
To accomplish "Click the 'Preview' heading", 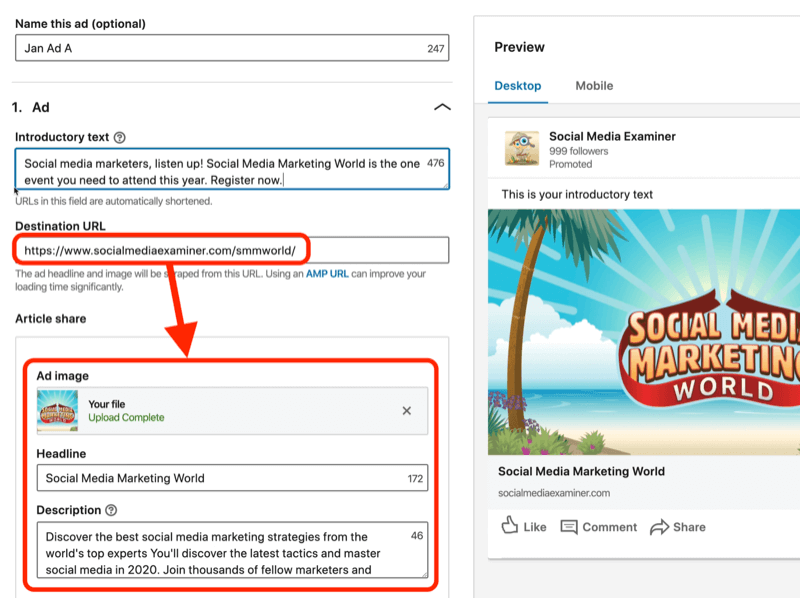I will [519, 47].
